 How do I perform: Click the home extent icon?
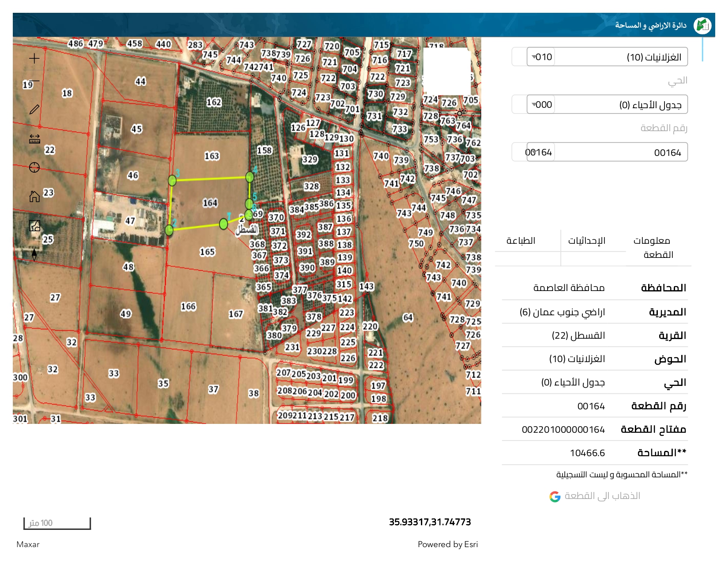(x=34, y=196)
